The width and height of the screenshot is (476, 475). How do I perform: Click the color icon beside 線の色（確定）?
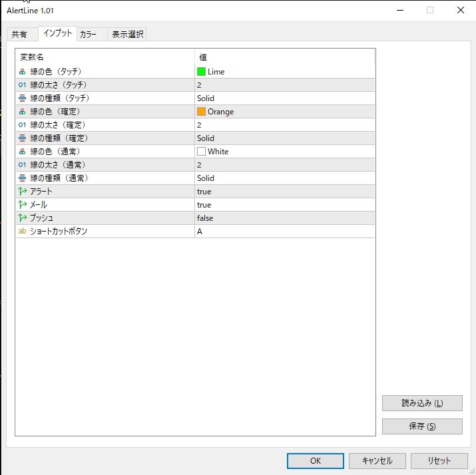tap(22, 112)
